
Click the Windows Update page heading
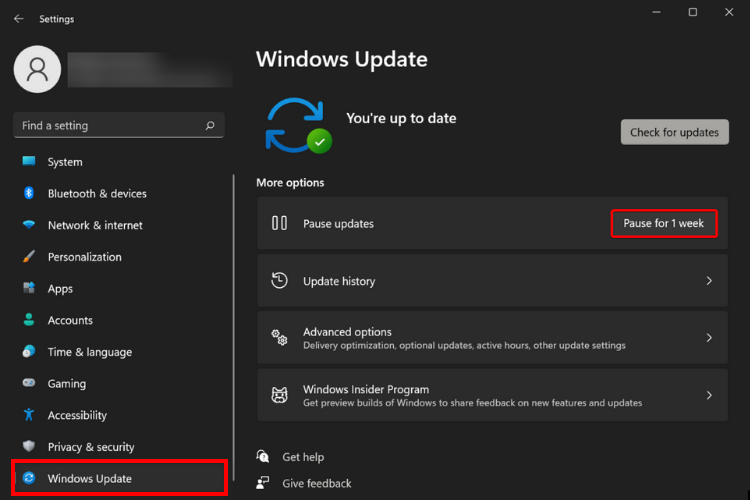coord(342,59)
